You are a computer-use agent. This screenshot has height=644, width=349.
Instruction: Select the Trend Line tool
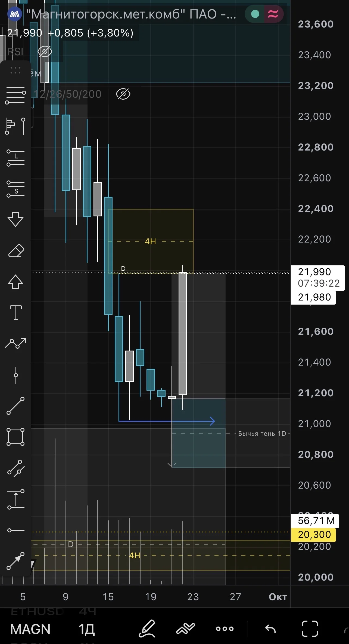tap(15, 406)
